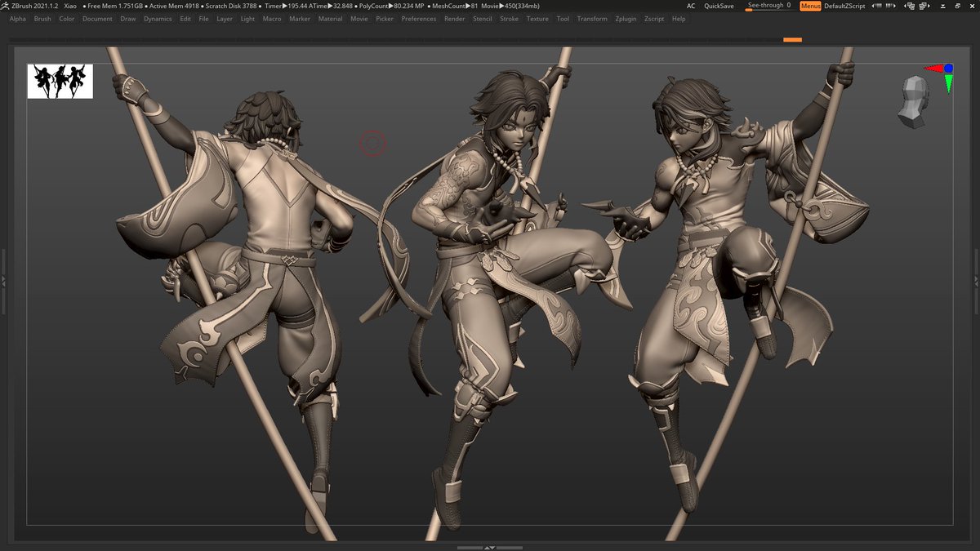This screenshot has width=980, height=551.
Task: Open the Texture menu
Action: coord(537,19)
